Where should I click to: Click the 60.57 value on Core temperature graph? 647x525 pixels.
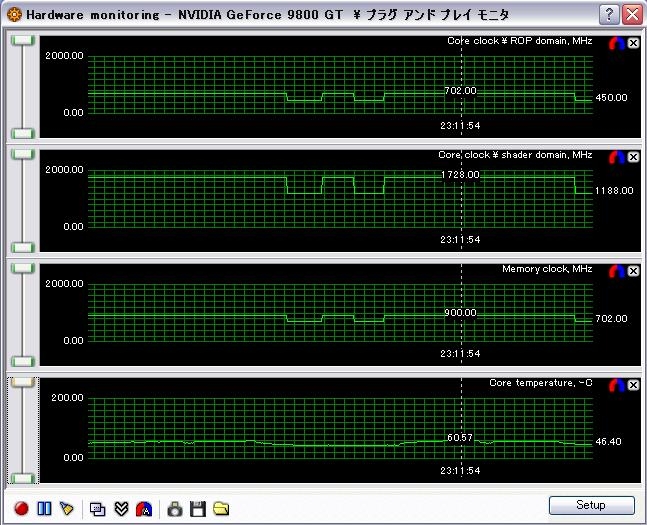click(460, 438)
